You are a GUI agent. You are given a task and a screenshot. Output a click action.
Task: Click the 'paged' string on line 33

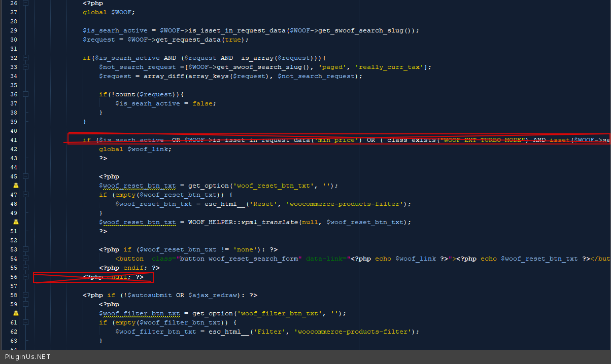pos(332,67)
